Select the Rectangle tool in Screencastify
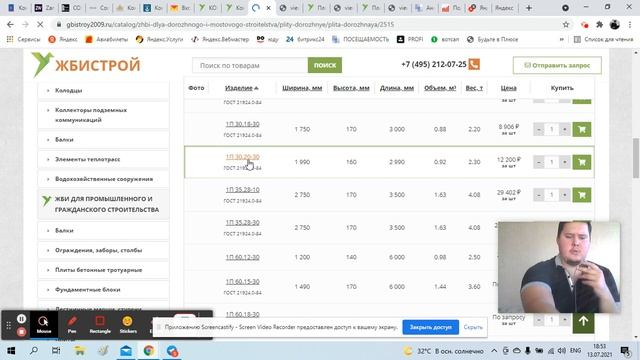Image resolution: width=640 pixels, height=360 pixels. [x=100, y=324]
